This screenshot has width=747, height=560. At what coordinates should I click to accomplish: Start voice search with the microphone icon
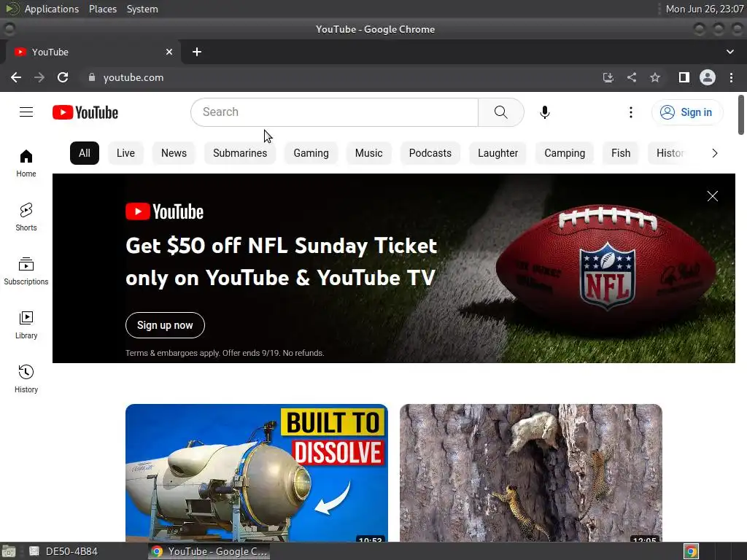[x=544, y=112]
